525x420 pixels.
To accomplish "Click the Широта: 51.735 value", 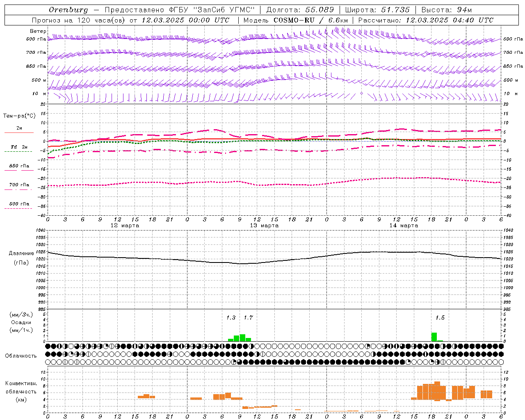I will click(x=377, y=10).
